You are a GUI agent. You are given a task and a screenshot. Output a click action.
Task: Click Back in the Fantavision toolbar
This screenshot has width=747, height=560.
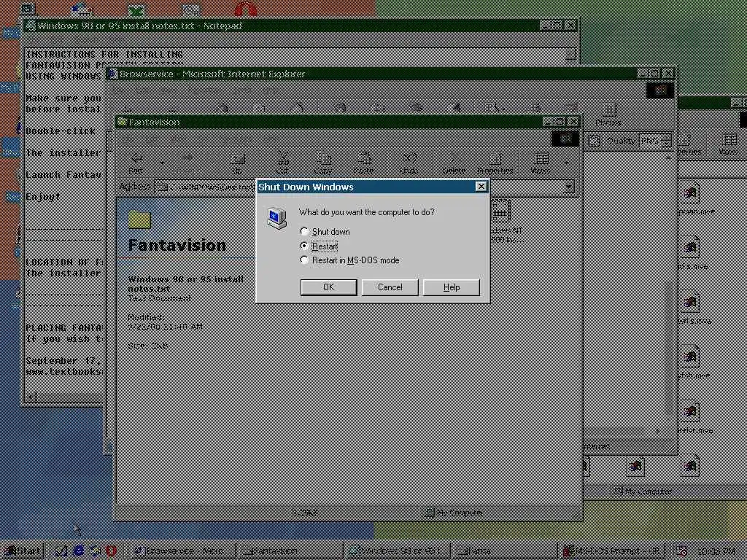click(x=136, y=163)
